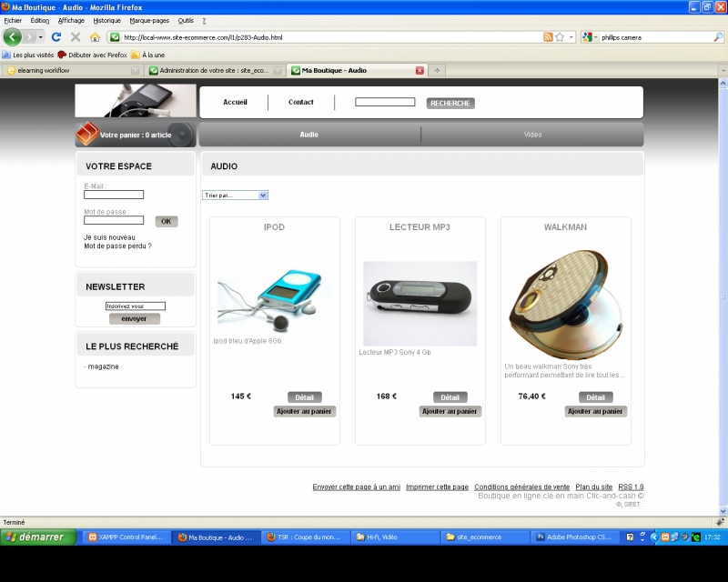Click Détail button for Lecteur MP3

coord(450,397)
